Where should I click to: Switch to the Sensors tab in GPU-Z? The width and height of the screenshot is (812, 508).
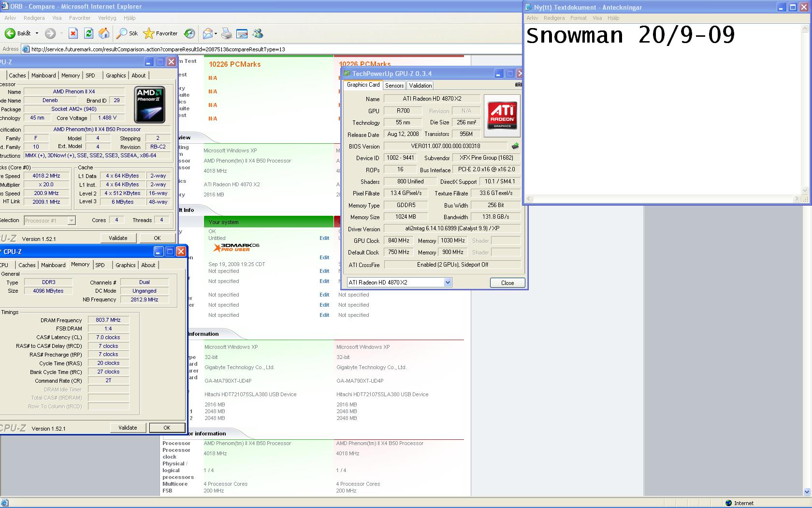pyautogui.click(x=394, y=86)
